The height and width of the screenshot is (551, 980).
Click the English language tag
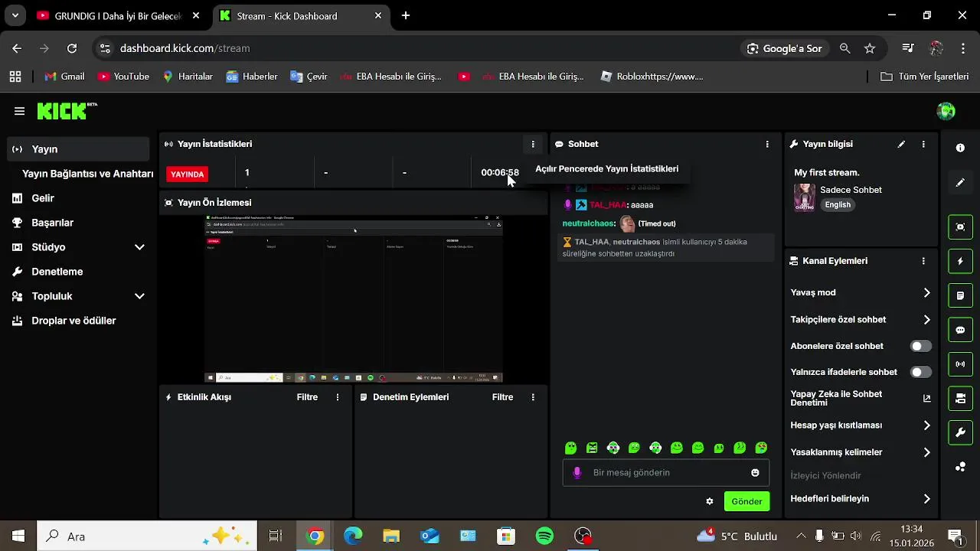(838, 205)
